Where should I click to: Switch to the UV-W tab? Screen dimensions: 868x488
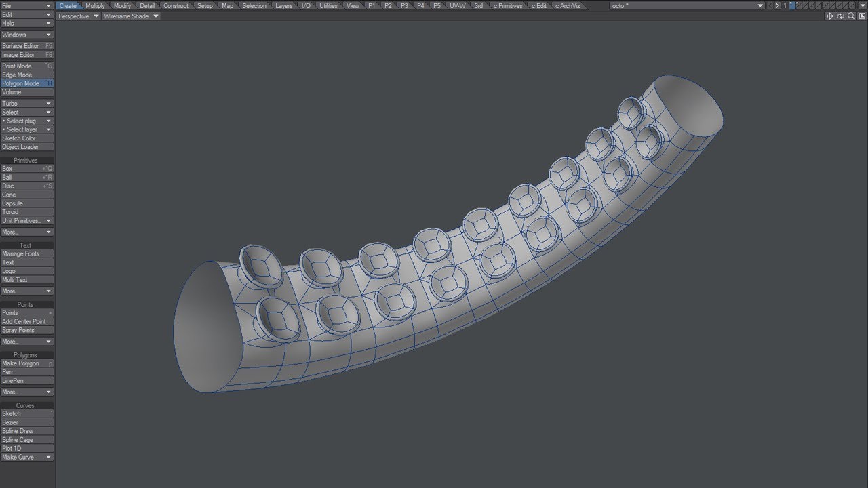[x=458, y=6]
